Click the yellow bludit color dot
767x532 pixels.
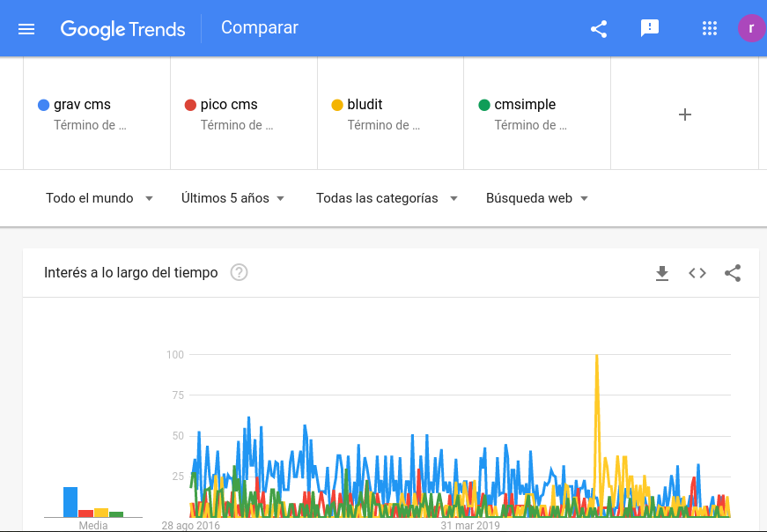[x=336, y=105]
